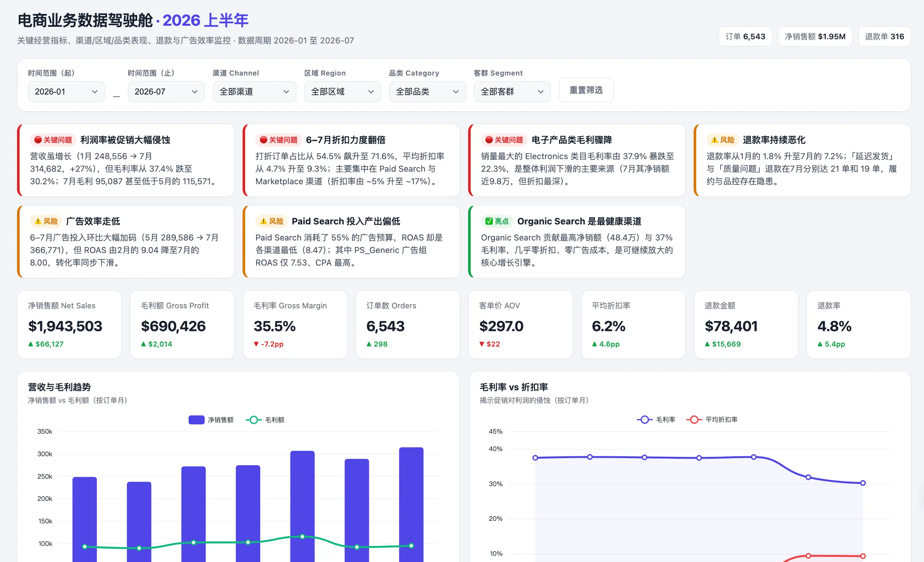Click the 毛利率 Gross Margin KPI card

point(295,324)
